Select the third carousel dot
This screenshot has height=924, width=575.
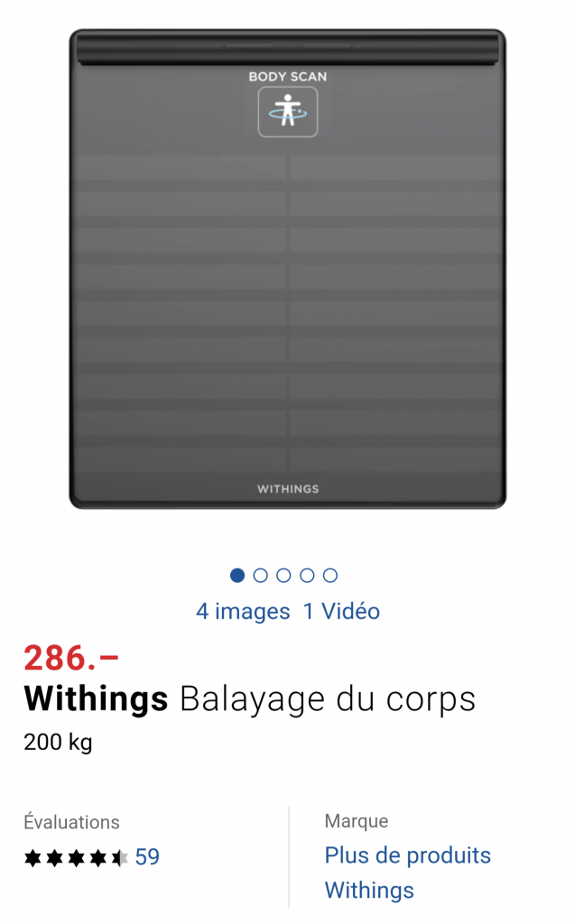pos(283,575)
